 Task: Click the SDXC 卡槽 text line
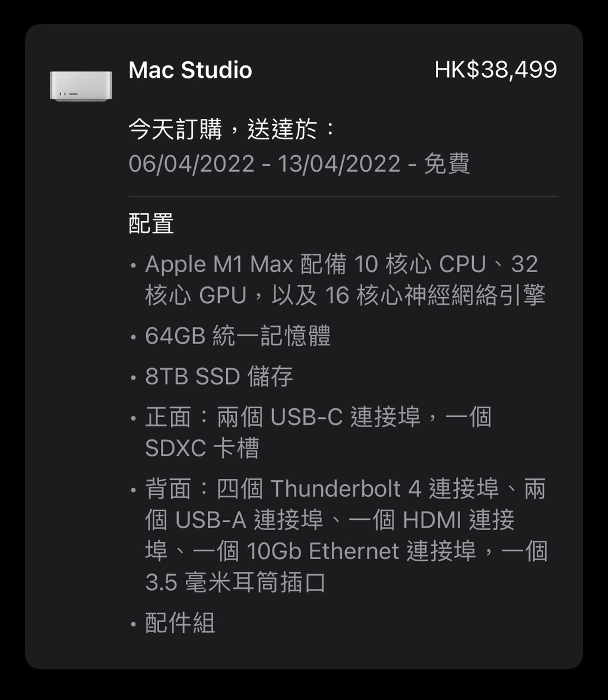click(x=202, y=448)
